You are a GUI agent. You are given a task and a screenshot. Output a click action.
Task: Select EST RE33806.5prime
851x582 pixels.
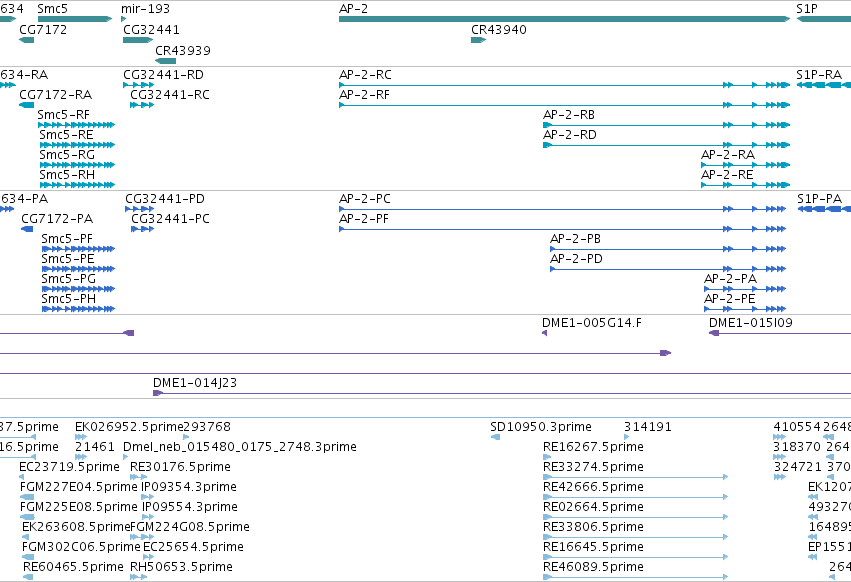coord(636,537)
